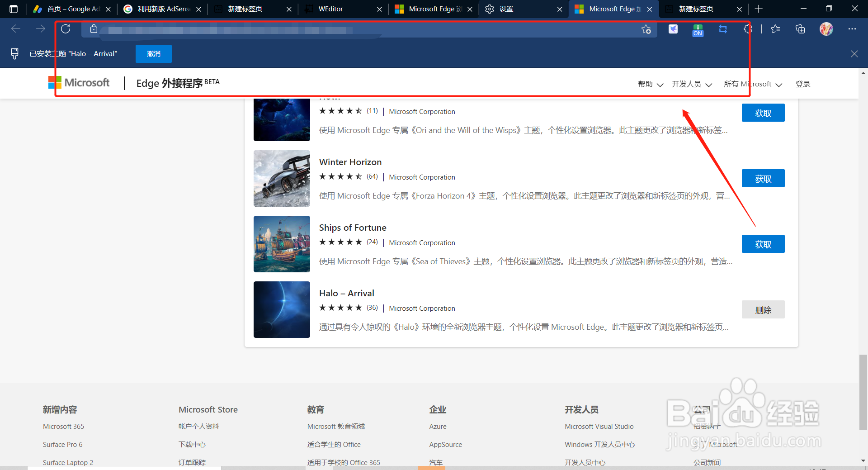Get the Ships of Fortune theme
The height and width of the screenshot is (470, 868).
pyautogui.click(x=763, y=244)
